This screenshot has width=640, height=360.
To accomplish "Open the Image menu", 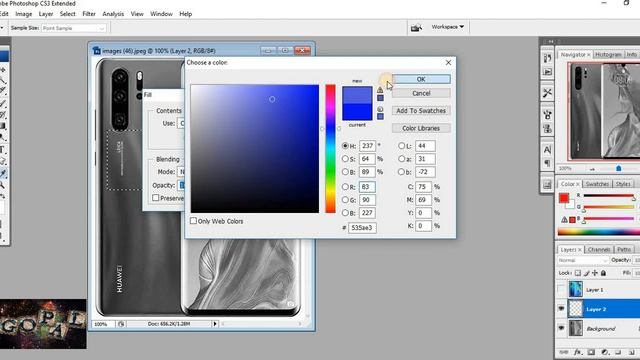I will coord(24,14).
